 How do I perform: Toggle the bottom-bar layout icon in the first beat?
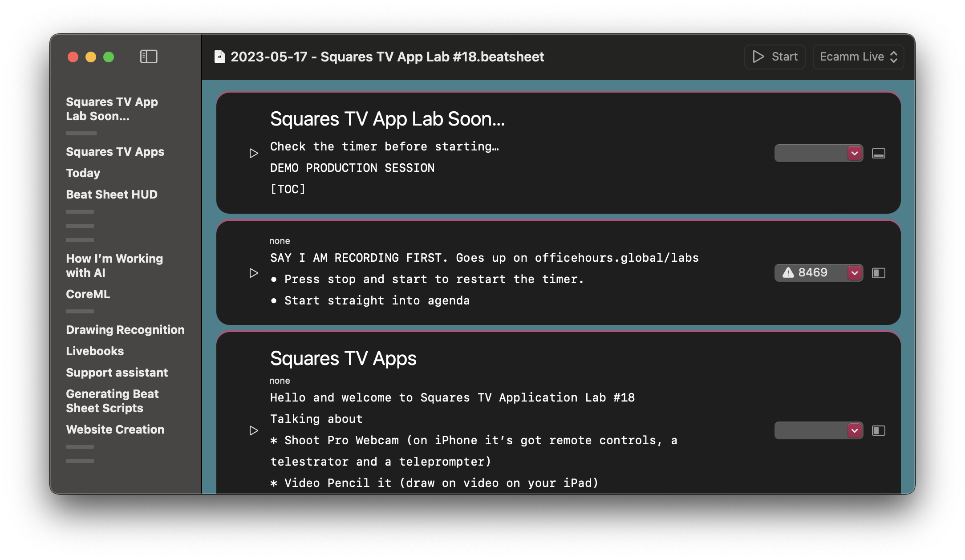878,154
